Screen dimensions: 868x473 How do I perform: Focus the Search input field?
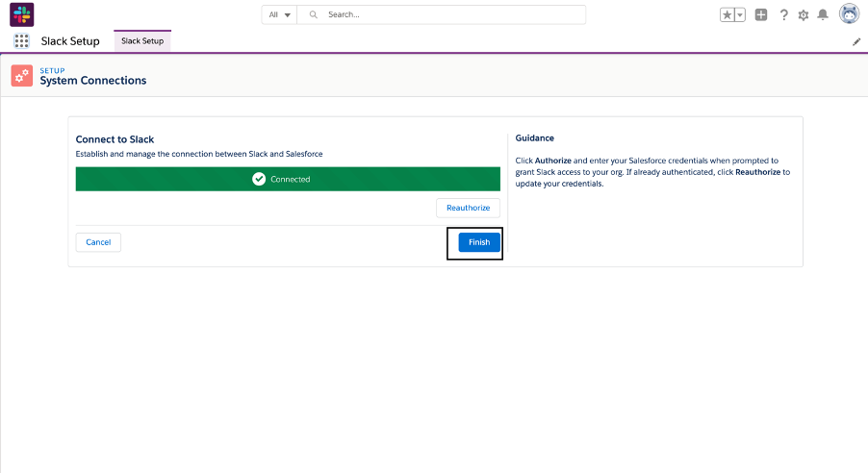pos(442,15)
